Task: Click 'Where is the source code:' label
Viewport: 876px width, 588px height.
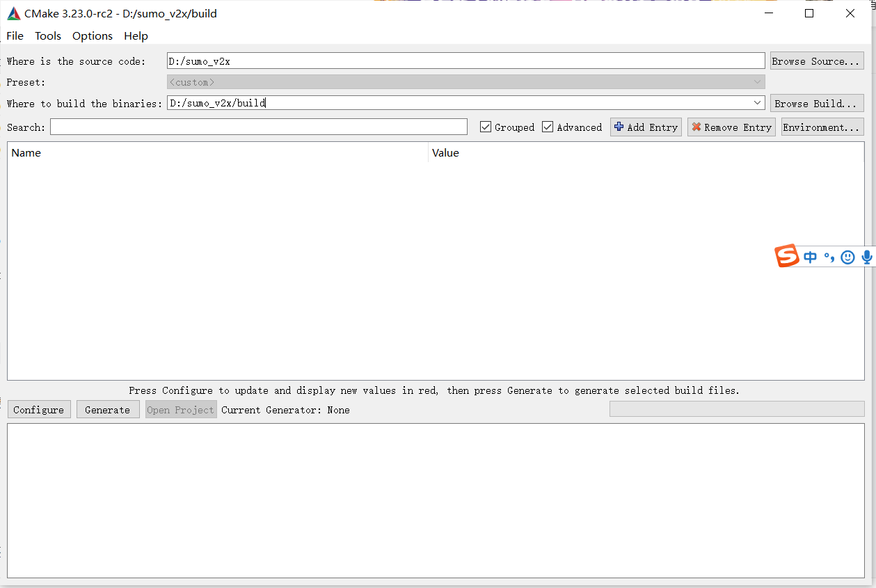Action: click(x=77, y=61)
